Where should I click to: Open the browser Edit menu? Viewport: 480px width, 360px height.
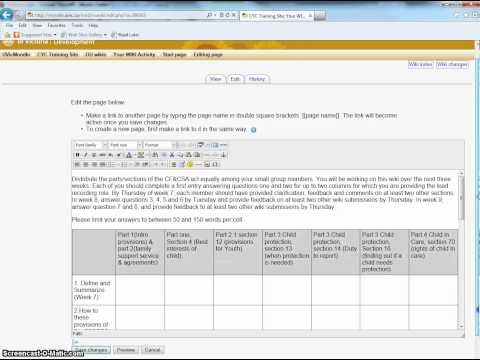tap(22, 25)
